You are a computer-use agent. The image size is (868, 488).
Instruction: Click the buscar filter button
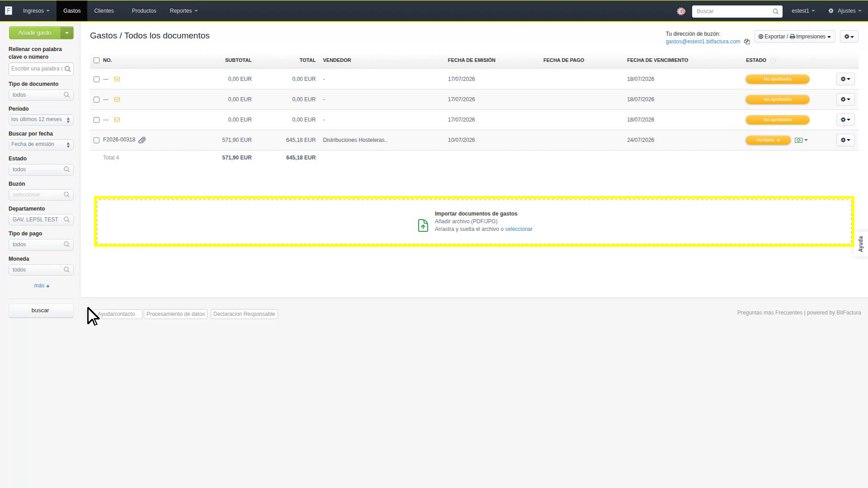[41, 310]
